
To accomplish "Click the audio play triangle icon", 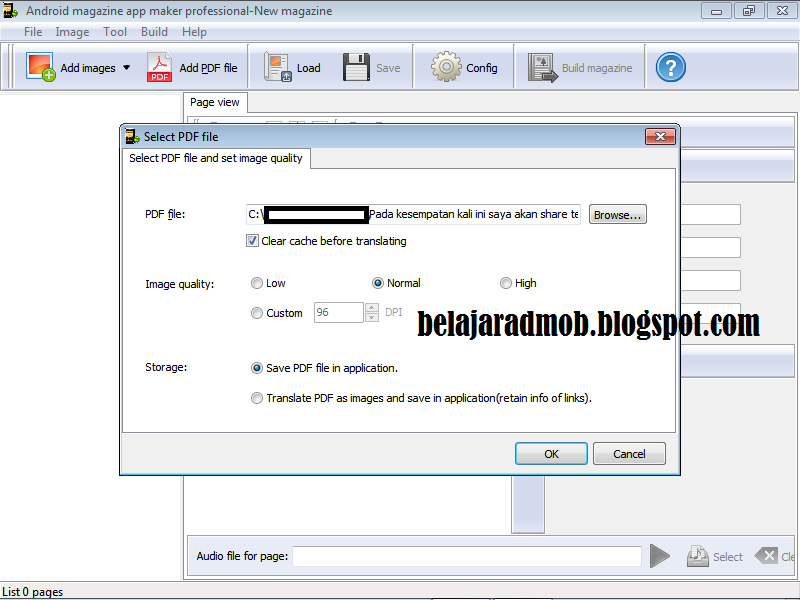I will (x=659, y=556).
